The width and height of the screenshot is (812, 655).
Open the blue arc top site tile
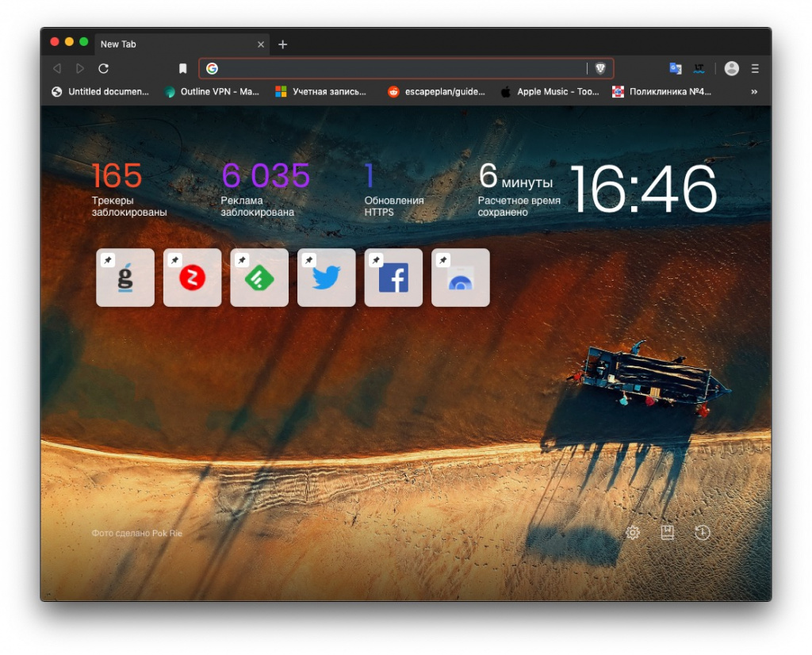(461, 278)
